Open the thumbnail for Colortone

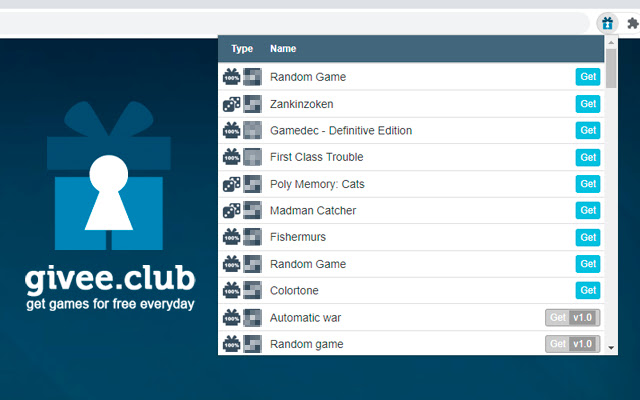tap(252, 291)
